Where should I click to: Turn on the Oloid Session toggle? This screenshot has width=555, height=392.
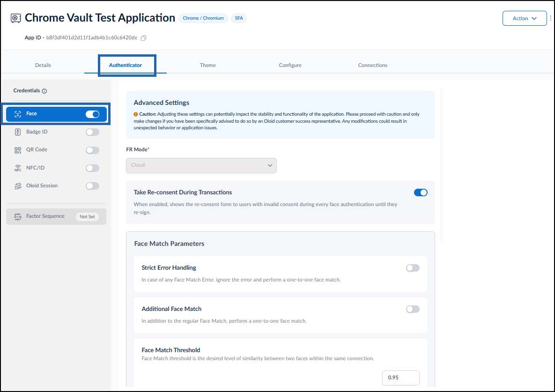pos(92,186)
